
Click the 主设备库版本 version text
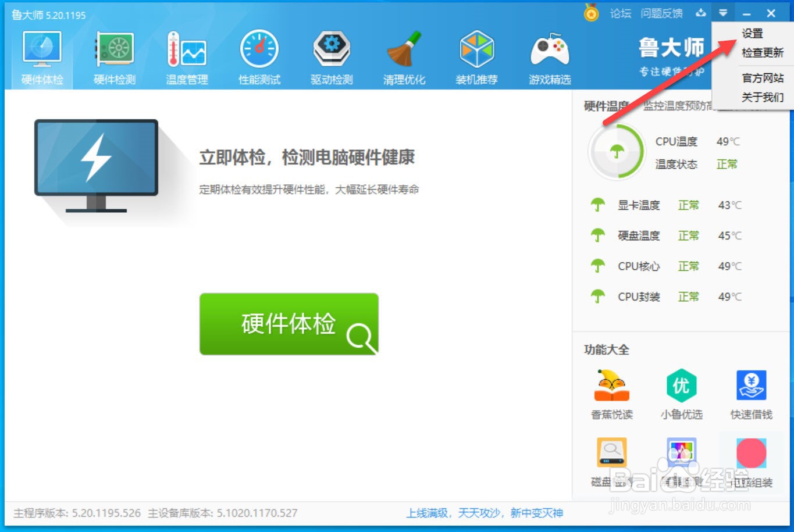[223, 513]
